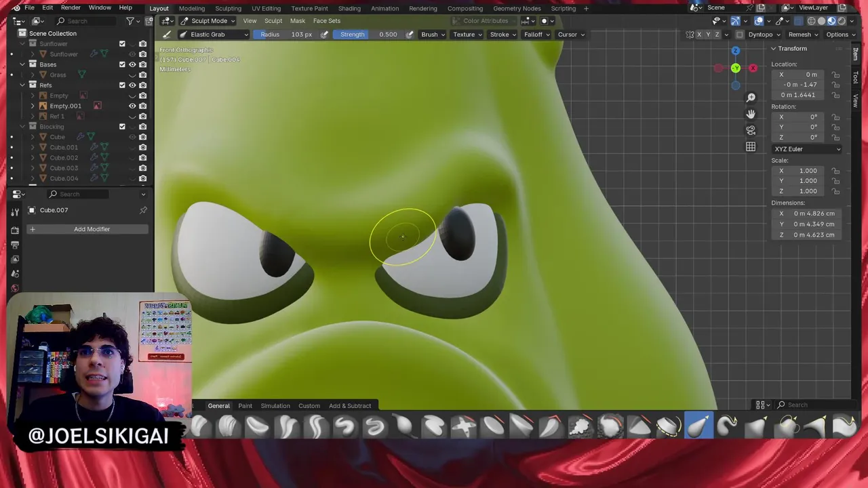Select the Paint brush category tab
Image resolution: width=868 pixels, height=488 pixels.
pyautogui.click(x=245, y=406)
